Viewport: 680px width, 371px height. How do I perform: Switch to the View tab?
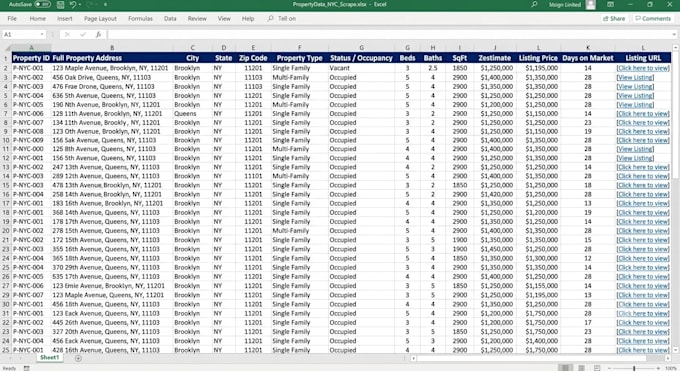click(224, 19)
